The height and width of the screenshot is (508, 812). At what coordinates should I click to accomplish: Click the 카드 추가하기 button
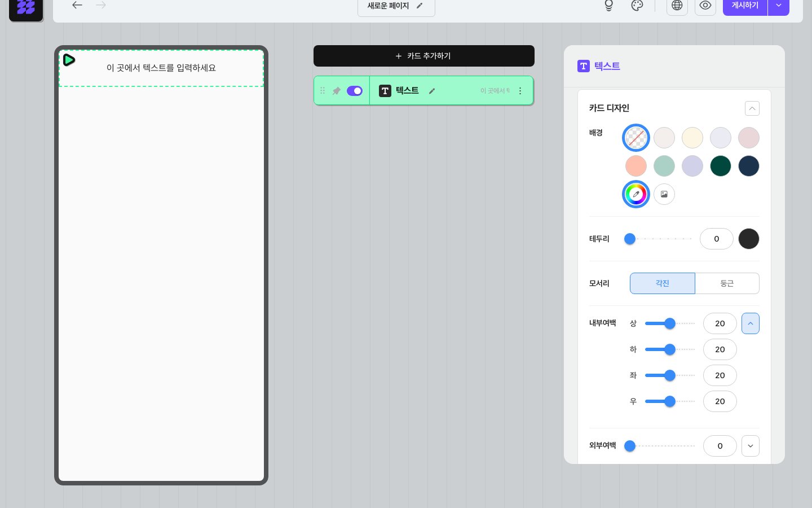[x=424, y=56]
